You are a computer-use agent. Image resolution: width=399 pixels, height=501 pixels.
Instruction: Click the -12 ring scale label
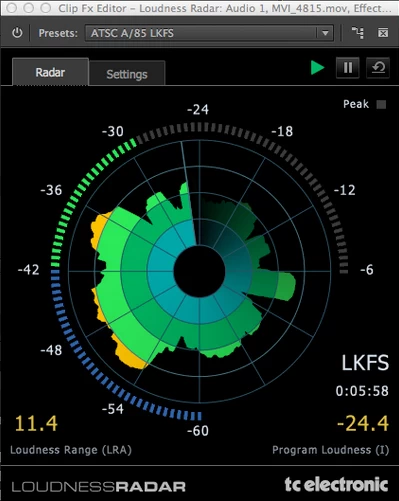coord(345,190)
